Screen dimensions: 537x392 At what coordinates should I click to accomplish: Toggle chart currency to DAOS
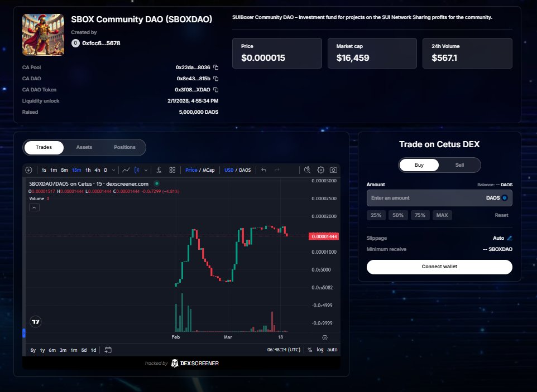coord(245,170)
